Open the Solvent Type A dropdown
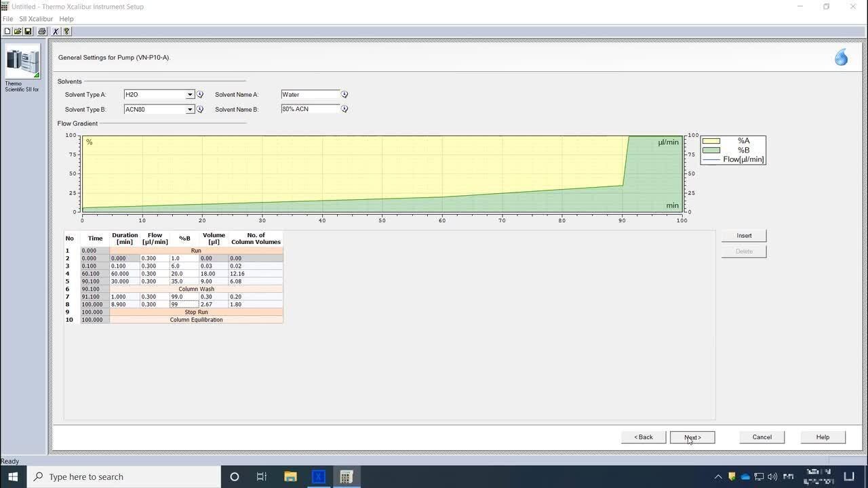 190,95
